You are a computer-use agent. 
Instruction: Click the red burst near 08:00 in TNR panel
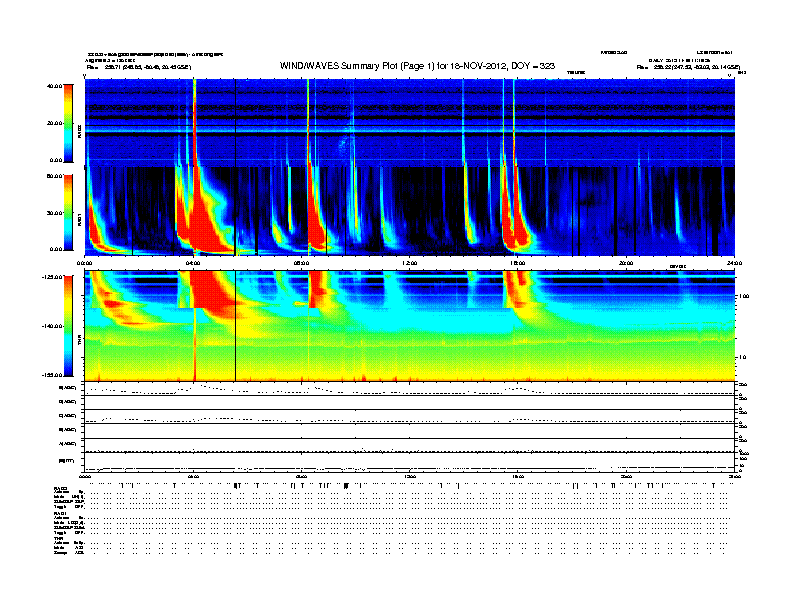[x=317, y=289]
